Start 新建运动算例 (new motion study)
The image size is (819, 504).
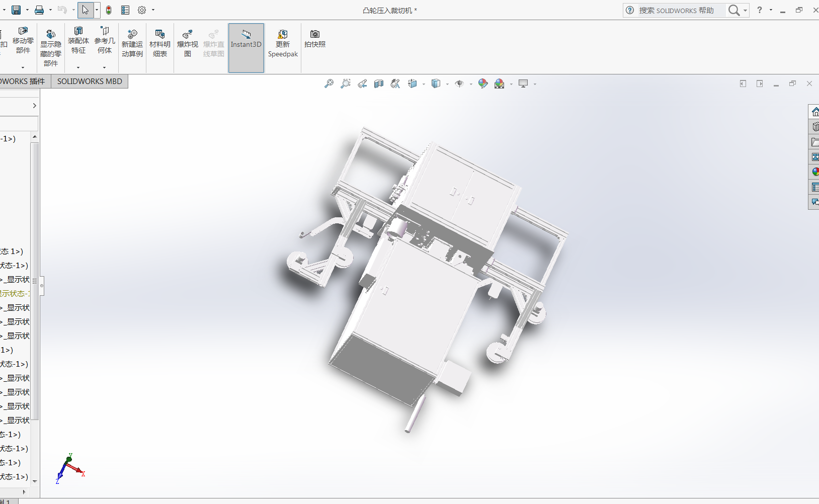point(132,43)
